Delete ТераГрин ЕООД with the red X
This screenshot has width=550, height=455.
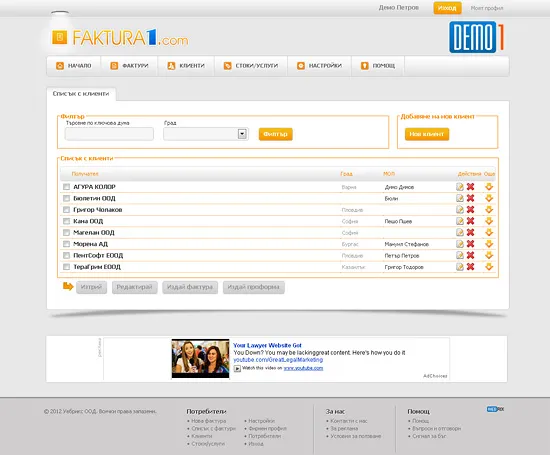click(470, 267)
